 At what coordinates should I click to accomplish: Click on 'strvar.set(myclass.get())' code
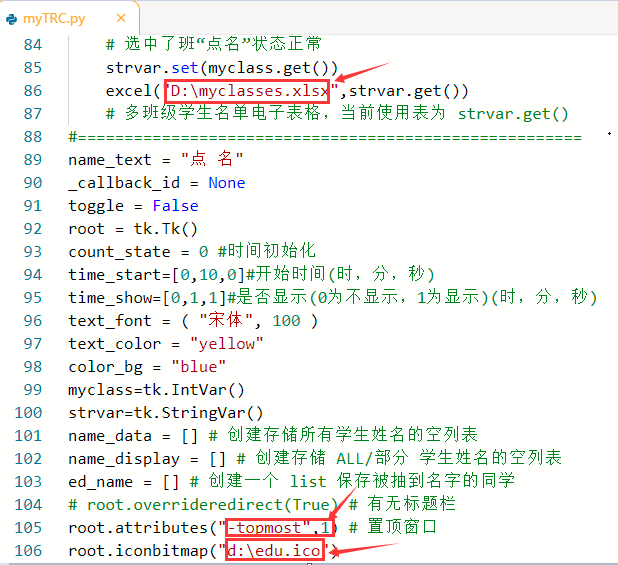(x=222, y=68)
